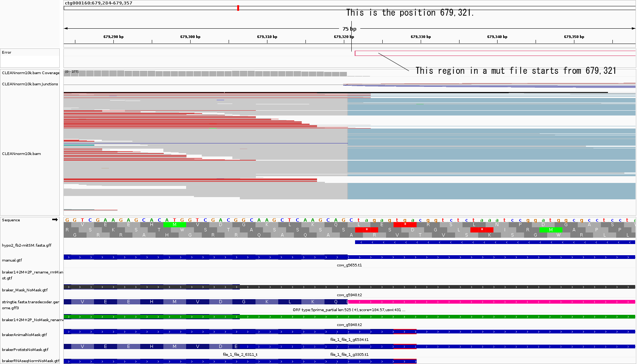This screenshot has width=643, height=364.
Task: Click the brakerProtistsNoMask.gtf track label
Action: (25, 349)
